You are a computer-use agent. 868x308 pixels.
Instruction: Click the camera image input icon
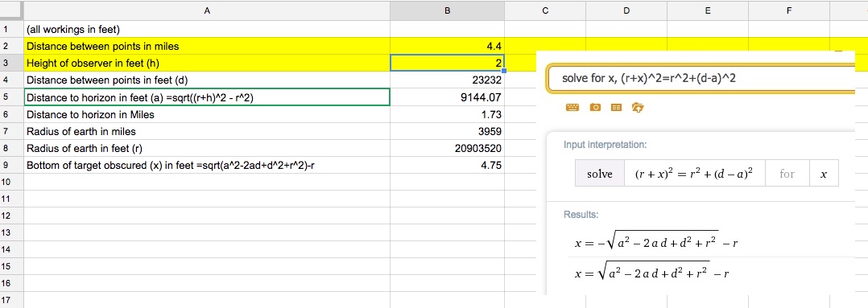coord(595,107)
